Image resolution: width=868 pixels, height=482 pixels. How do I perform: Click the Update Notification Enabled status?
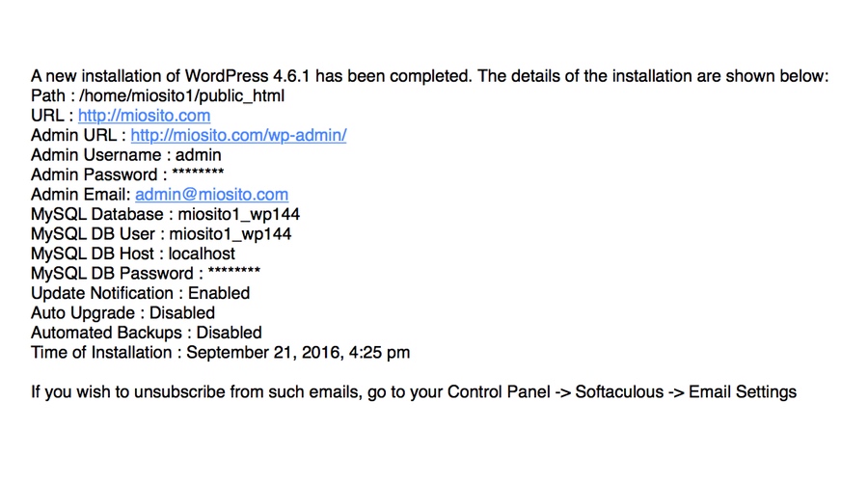coord(219,293)
